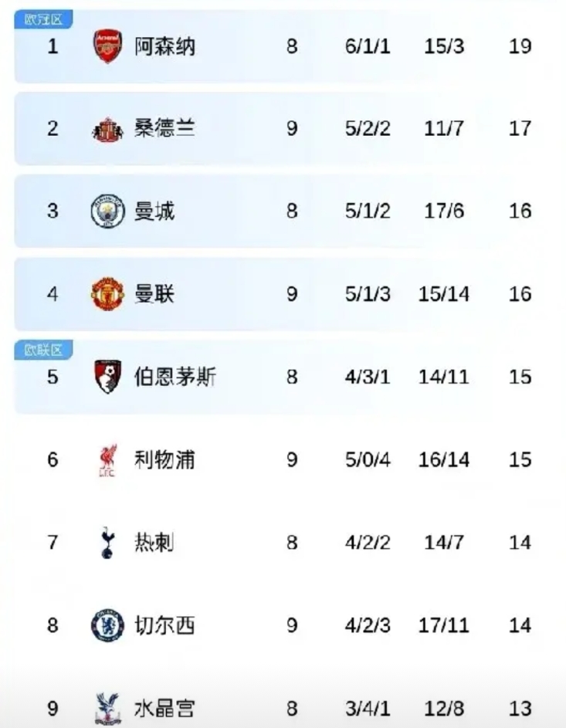The height and width of the screenshot is (728, 566).
Task: Click 水晶宫's 13 points value
Action: click(x=520, y=708)
